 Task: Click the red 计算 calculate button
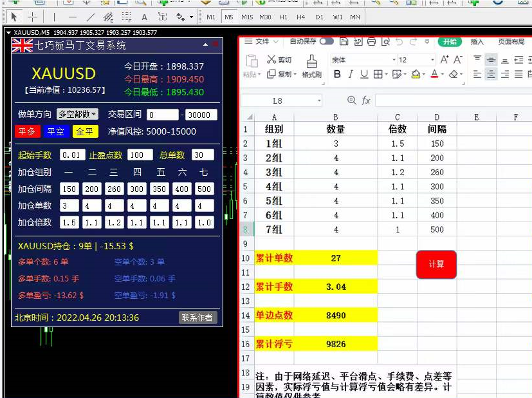click(436, 264)
